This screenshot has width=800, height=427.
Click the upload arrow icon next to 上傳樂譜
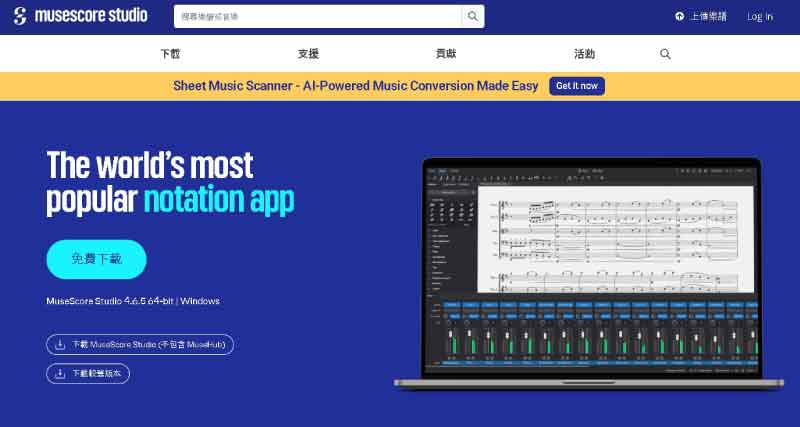[680, 17]
